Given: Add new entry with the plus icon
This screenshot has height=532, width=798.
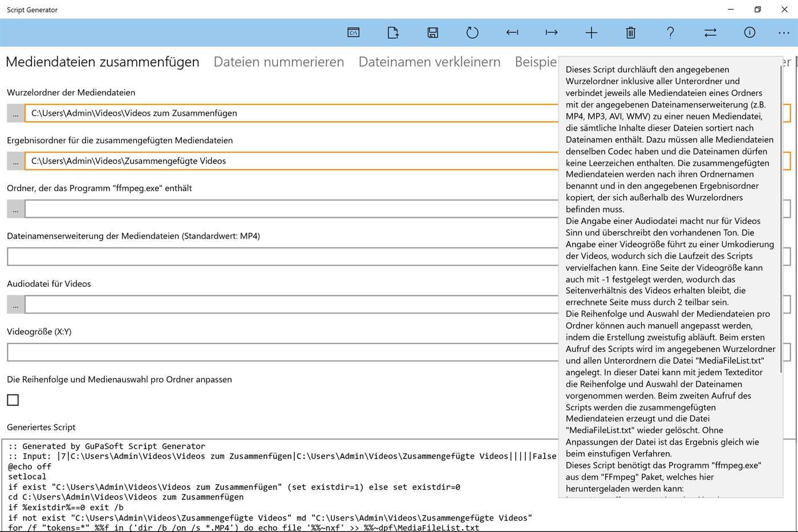Looking at the screenshot, I should pos(592,33).
